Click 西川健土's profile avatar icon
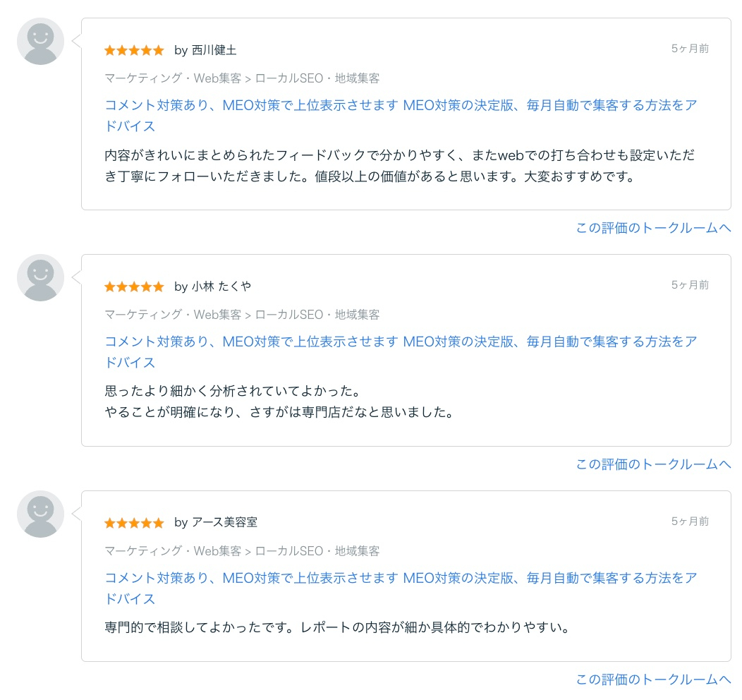The height and width of the screenshot is (700, 742). (39, 41)
